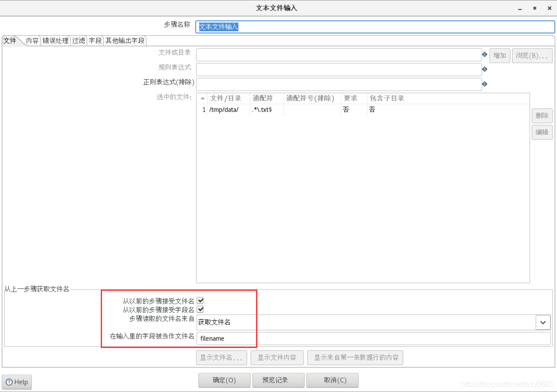Image resolution: width=557 pixels, height=392 pixels.
Task: Close the 文本文件输入 dialog window
Action: [549, 8]
